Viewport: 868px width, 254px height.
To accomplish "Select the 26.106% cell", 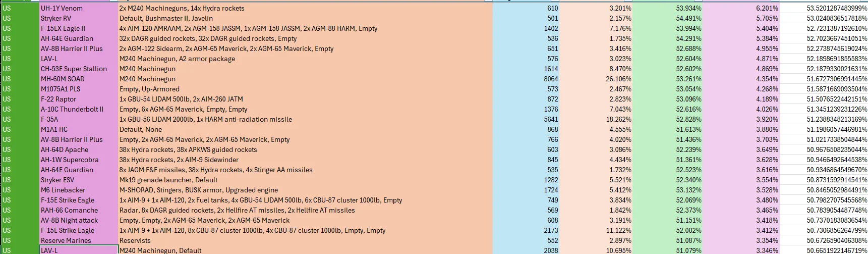I will 596,79.
